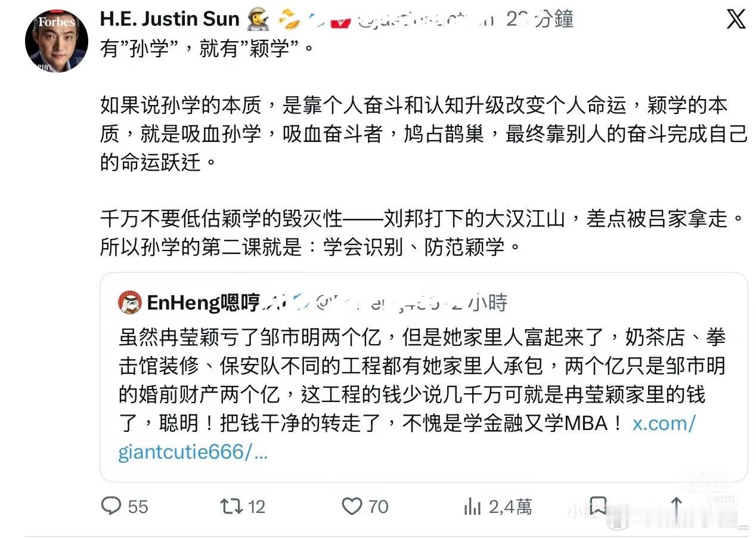Like the tweet with heart icon

(x=352, y=506)
